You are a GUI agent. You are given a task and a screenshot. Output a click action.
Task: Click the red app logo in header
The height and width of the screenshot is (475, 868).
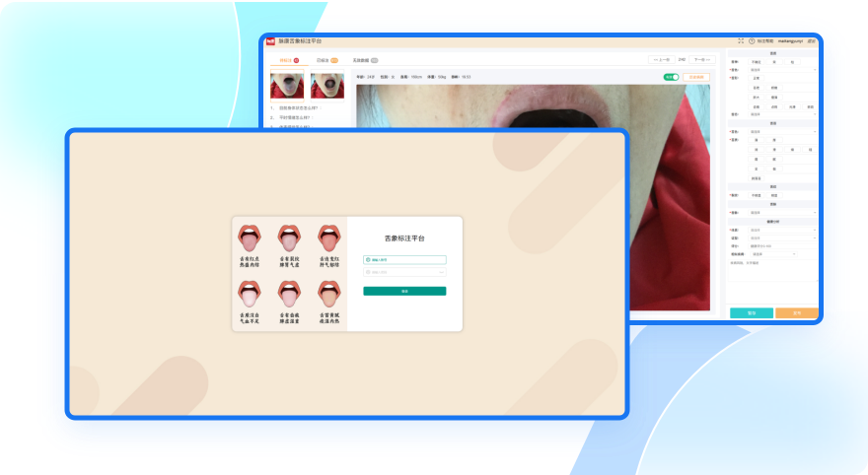coord(268,41)
